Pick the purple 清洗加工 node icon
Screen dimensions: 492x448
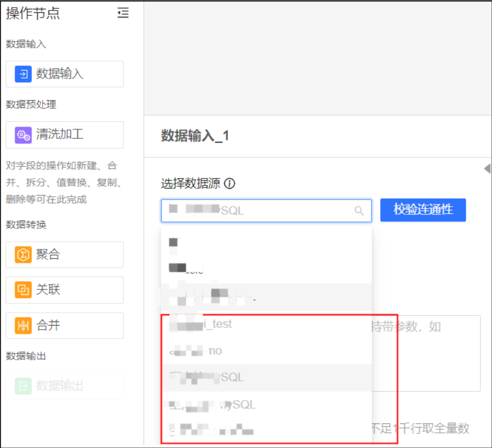tap(23, 135)
